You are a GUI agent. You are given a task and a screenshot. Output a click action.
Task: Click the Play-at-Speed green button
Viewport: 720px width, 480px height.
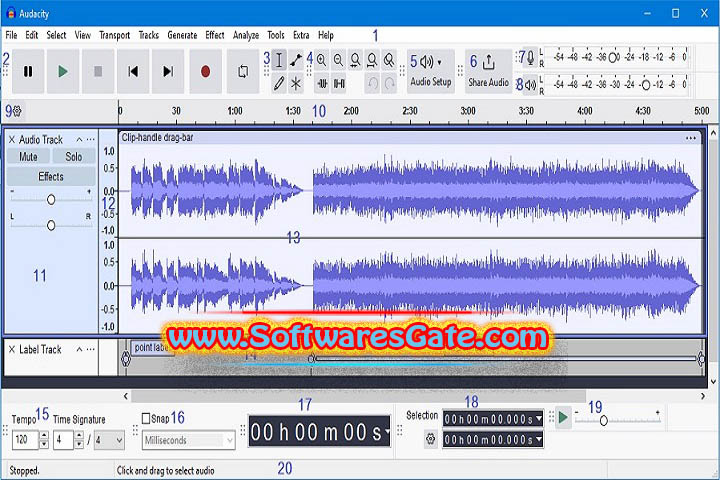(563, 418)
